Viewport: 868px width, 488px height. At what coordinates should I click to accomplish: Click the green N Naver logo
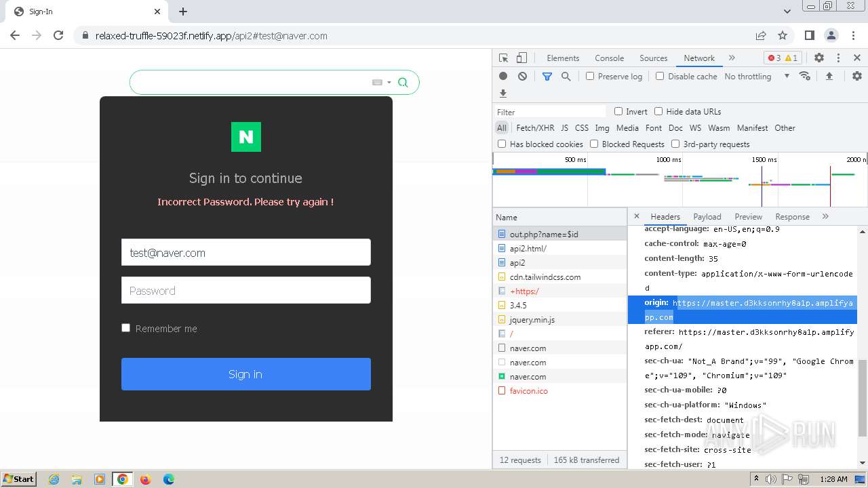(246, 137)
